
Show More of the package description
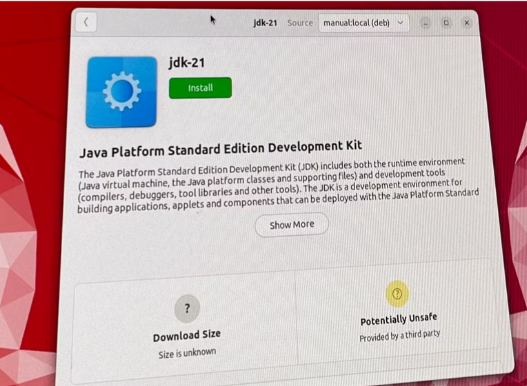pos(292,225)
